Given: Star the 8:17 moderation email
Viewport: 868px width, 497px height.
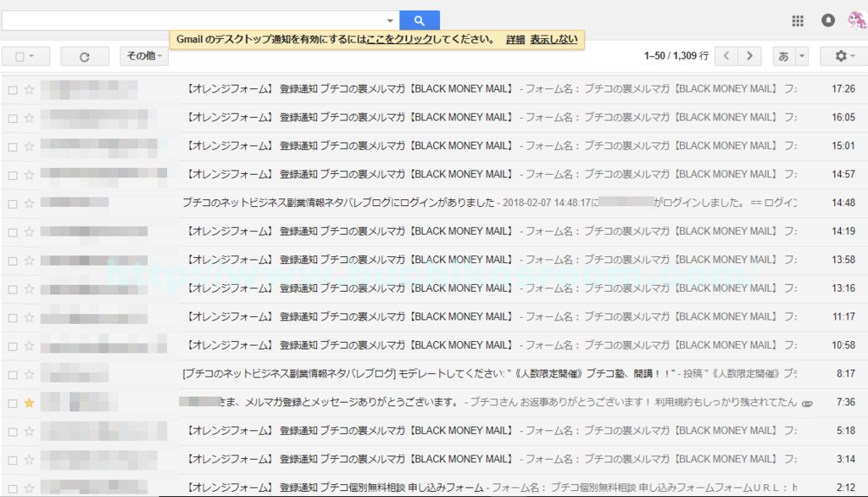Looking at the screenshot, I should coord(30,375).
